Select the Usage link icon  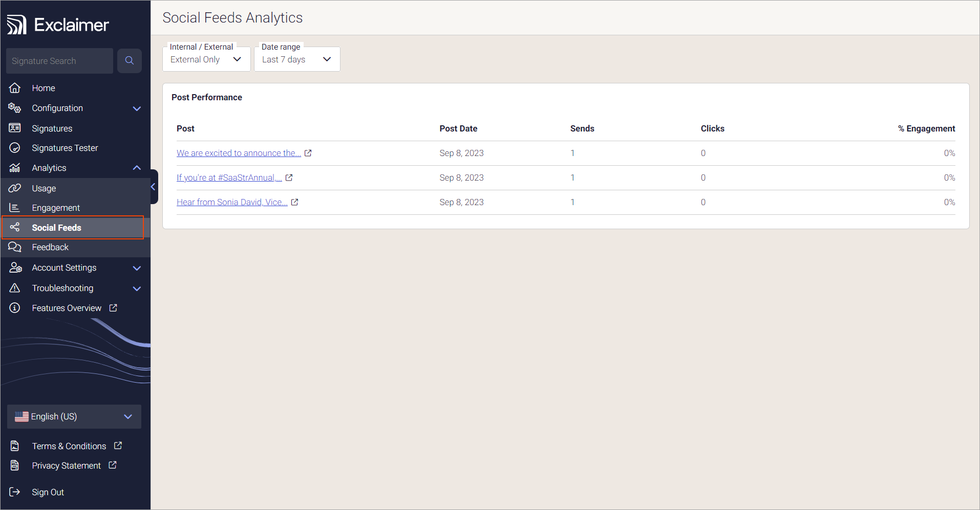[15, 188]
